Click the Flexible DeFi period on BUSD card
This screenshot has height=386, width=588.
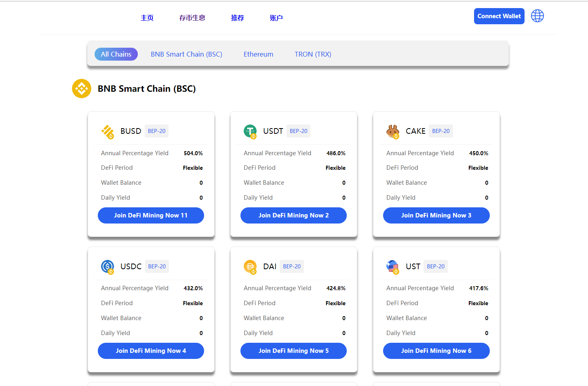(x=193, y=168)
